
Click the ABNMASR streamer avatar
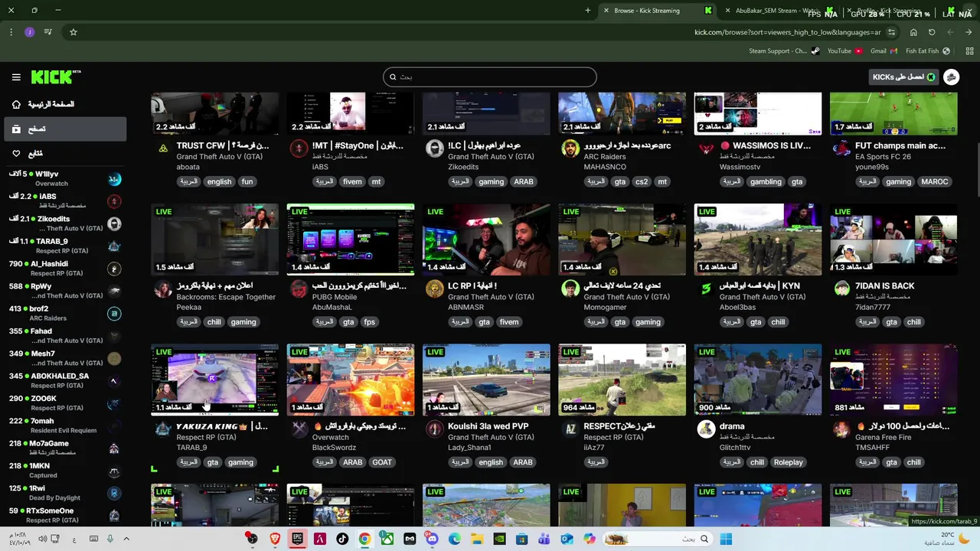point(434,289)
